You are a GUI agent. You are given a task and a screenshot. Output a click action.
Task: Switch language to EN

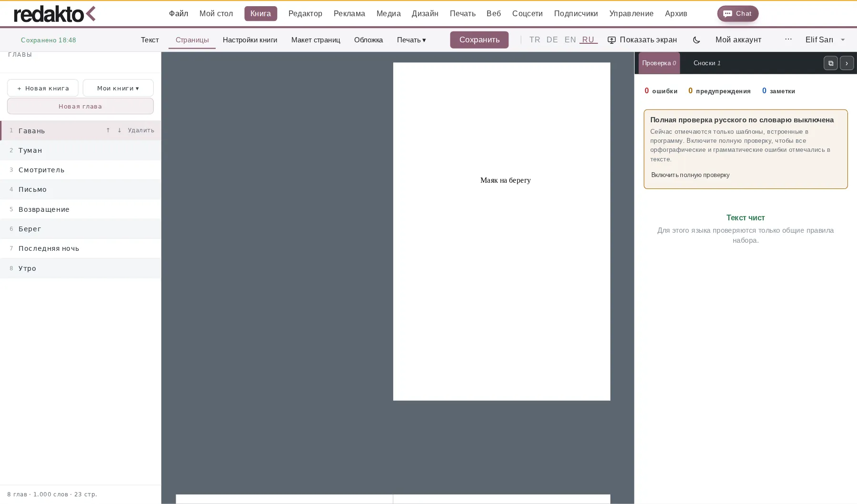pyautogui.click(x=570, y=40)
